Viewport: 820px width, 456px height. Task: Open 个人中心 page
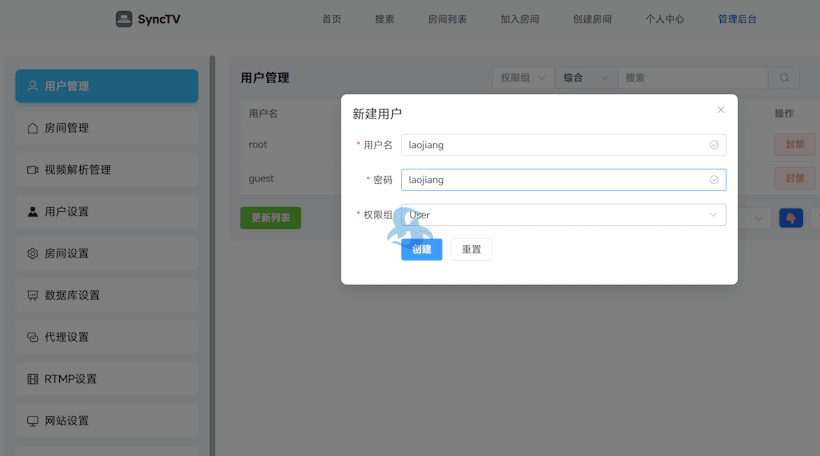pyautogui.click(x=665, y=19)
